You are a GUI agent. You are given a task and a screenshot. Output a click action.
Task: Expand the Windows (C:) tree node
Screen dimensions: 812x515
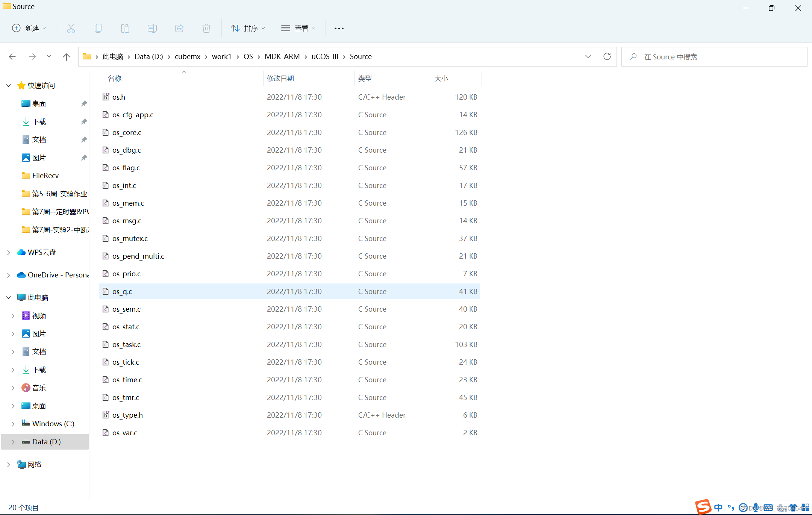tap(13, 424)
